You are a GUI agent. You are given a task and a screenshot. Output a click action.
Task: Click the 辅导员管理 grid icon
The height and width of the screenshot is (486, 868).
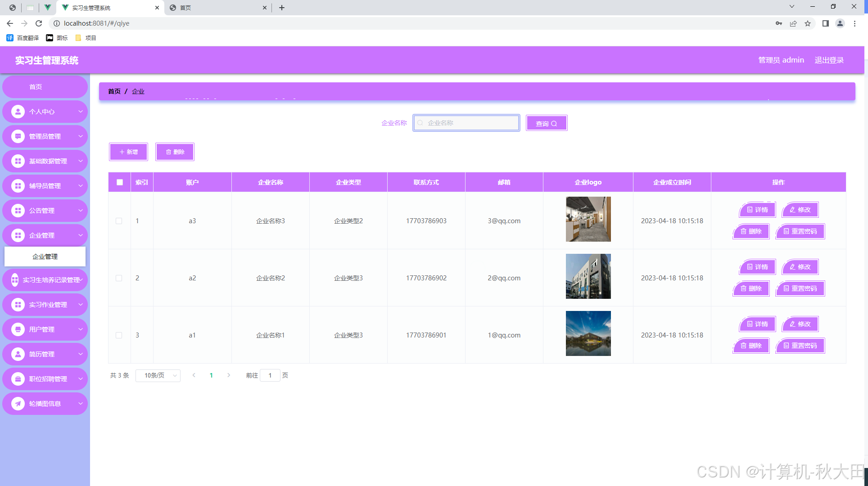[18, 186]
